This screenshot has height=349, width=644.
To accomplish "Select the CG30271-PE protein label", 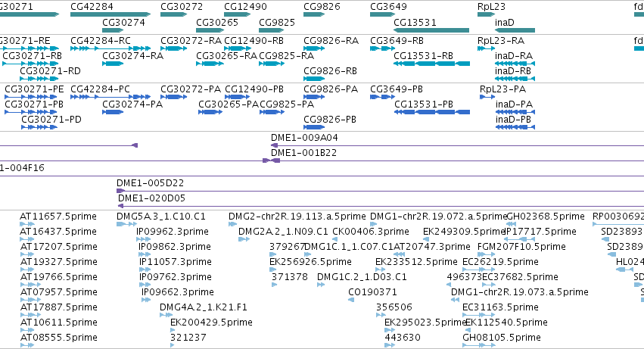I will pos(35,89).
